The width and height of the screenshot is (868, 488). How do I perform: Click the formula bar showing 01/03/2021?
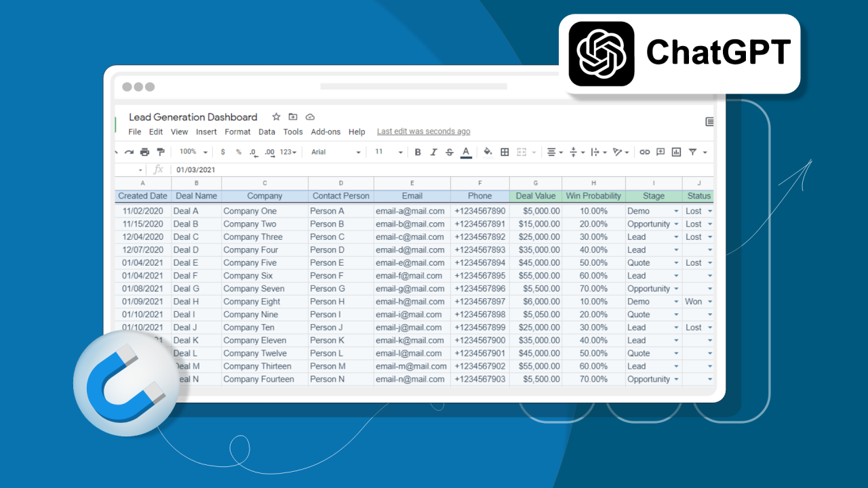point(441,169)
